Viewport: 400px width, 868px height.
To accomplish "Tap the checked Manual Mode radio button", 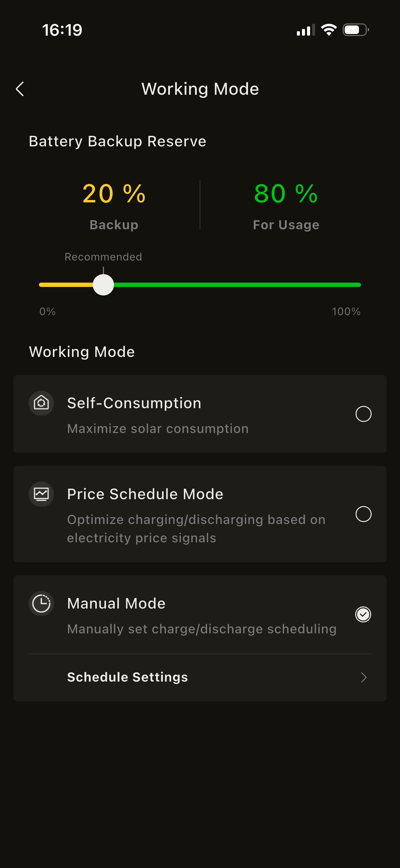I will click(x=363, y=614).
